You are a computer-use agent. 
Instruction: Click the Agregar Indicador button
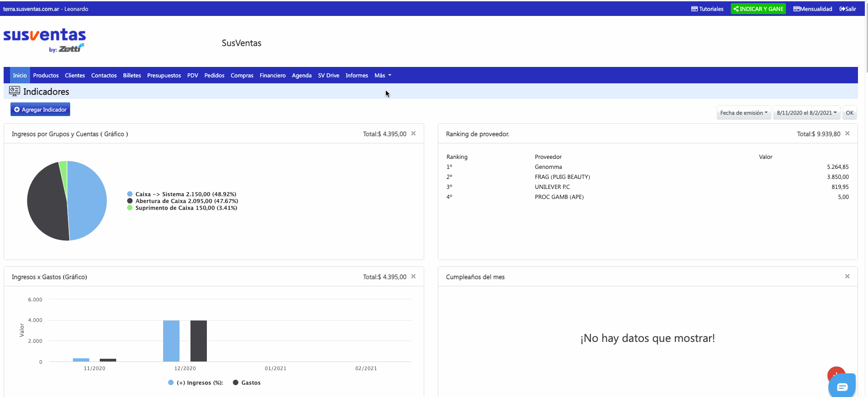pos(40,110)
